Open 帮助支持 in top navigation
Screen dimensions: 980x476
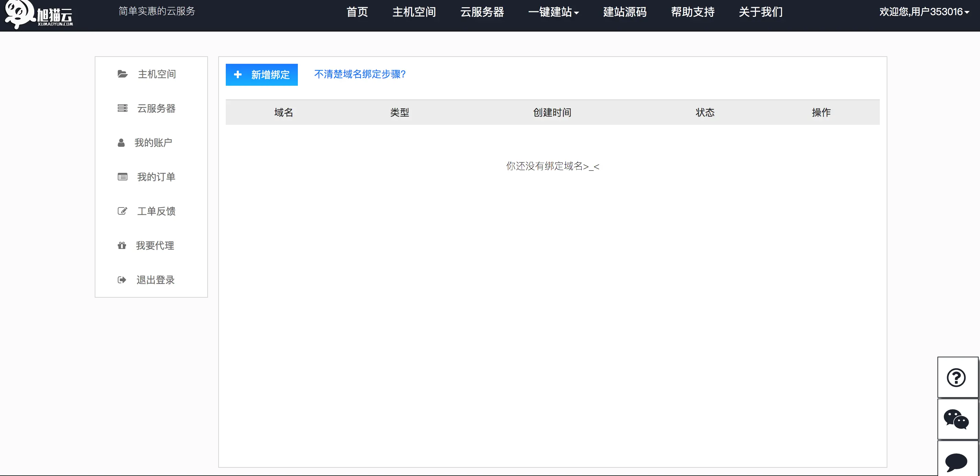point(692,12)
